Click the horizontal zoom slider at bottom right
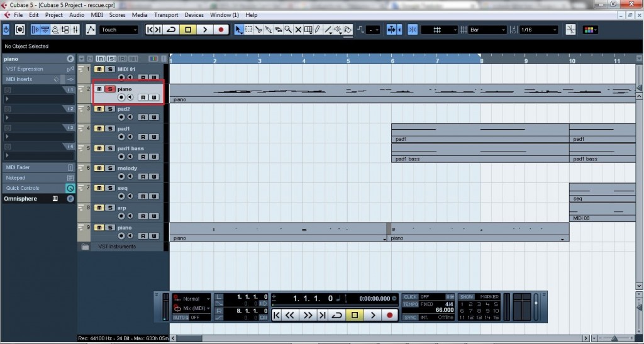Screen dimensions: 644x344 pos(614,338)
